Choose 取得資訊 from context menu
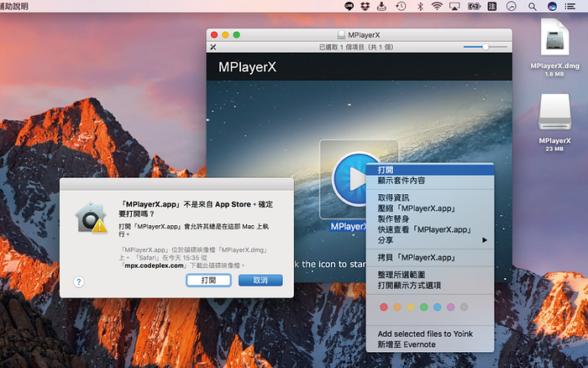588x368 pixels. 430,197
